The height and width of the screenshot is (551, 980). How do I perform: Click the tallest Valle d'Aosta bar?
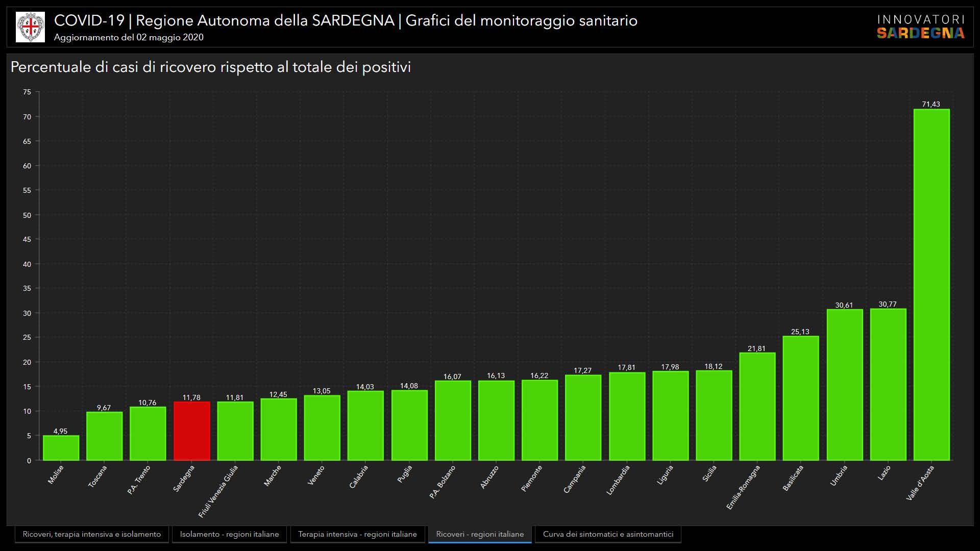pyautogui.click(x=931, y=285)
